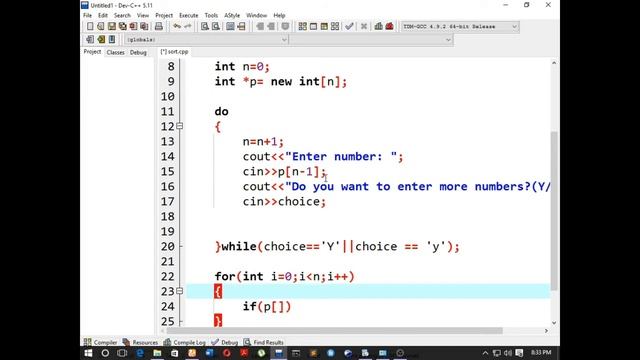Open the Project menu
Image resolution: width=640 pixels, height=360 pixels.
[164, 16]
